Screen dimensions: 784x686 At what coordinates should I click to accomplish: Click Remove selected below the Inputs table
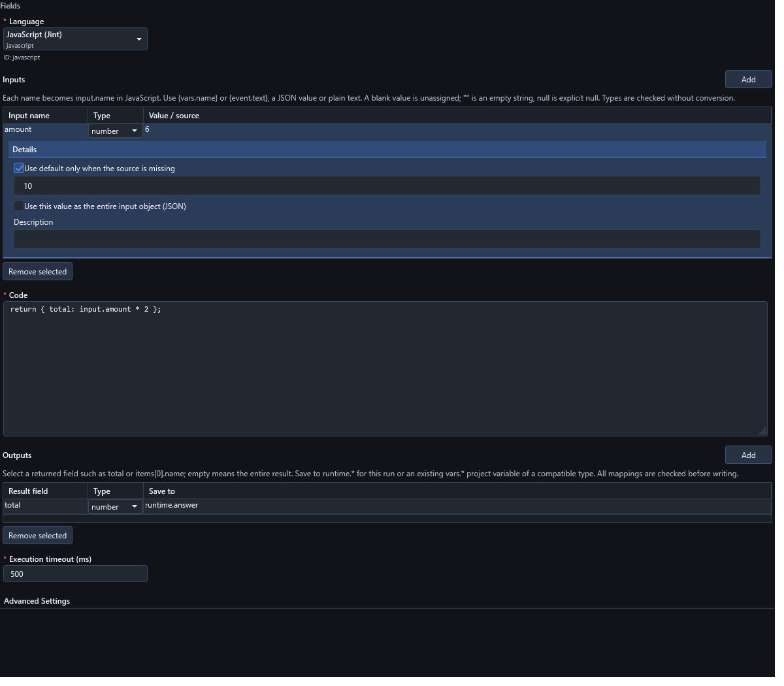click(38, 272)
